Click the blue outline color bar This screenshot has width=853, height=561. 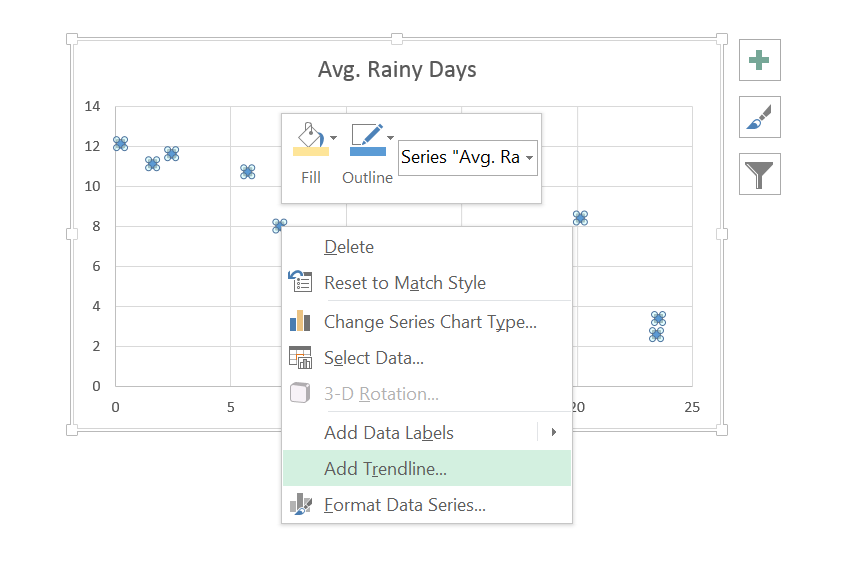click(x=367, y=151)
